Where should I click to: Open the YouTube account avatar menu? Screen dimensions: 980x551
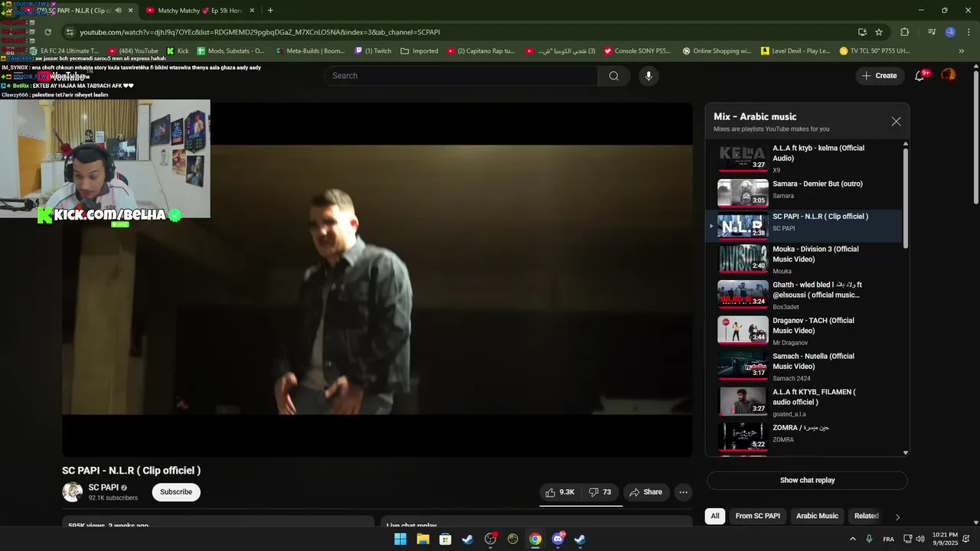pyautogui.click(x=949, y=75)
